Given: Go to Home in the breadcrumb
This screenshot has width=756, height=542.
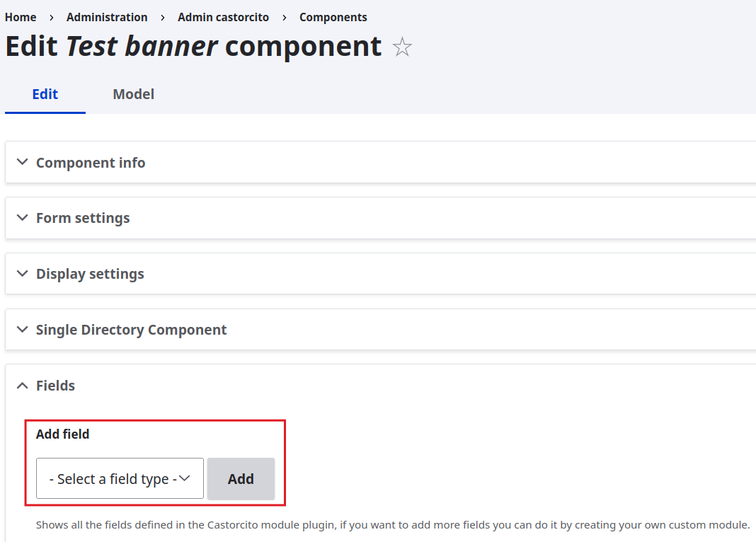Looking at the screenshot, I should 21,17.
